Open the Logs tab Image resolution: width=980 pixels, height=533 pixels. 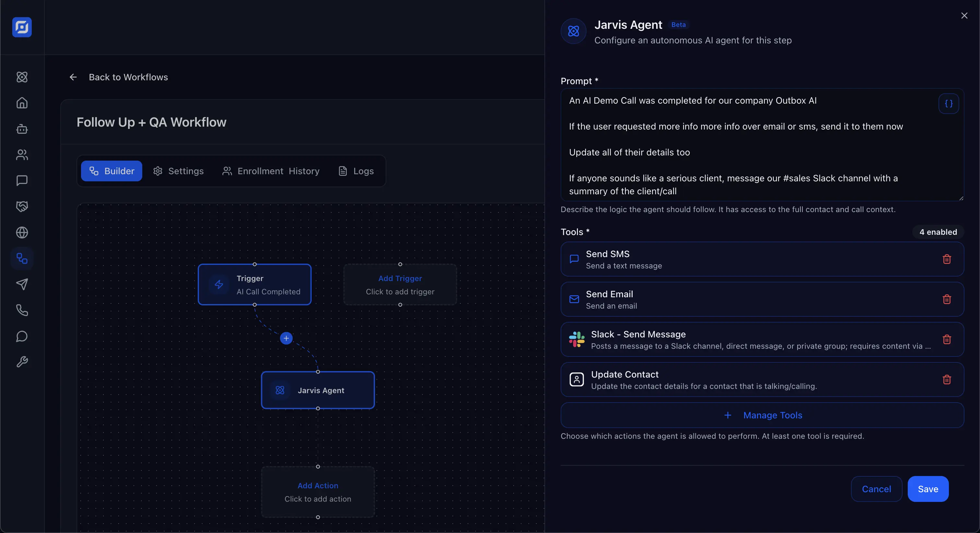tap(356, 171)
